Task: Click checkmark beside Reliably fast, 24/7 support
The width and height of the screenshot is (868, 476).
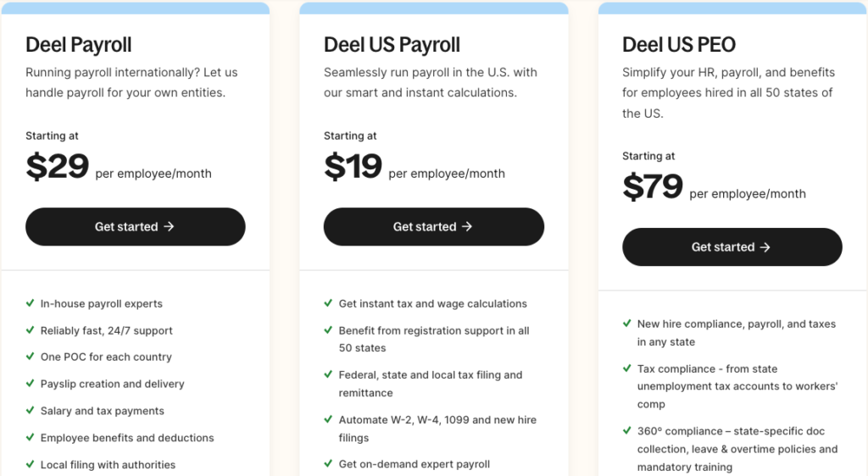Action: pyautogui.click(x=30, y=330)
